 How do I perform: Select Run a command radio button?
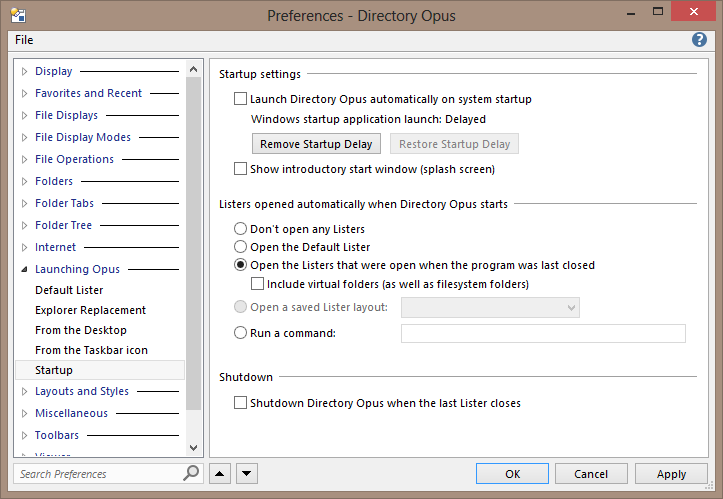click(240, 333)
